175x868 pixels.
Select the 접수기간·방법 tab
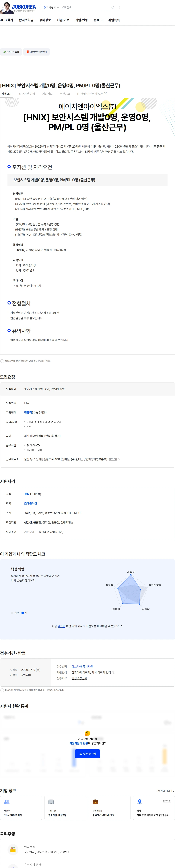(27, 94)
